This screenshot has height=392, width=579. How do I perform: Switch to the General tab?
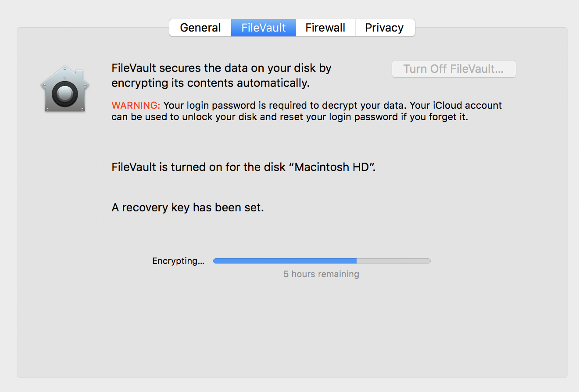[200, 28]
